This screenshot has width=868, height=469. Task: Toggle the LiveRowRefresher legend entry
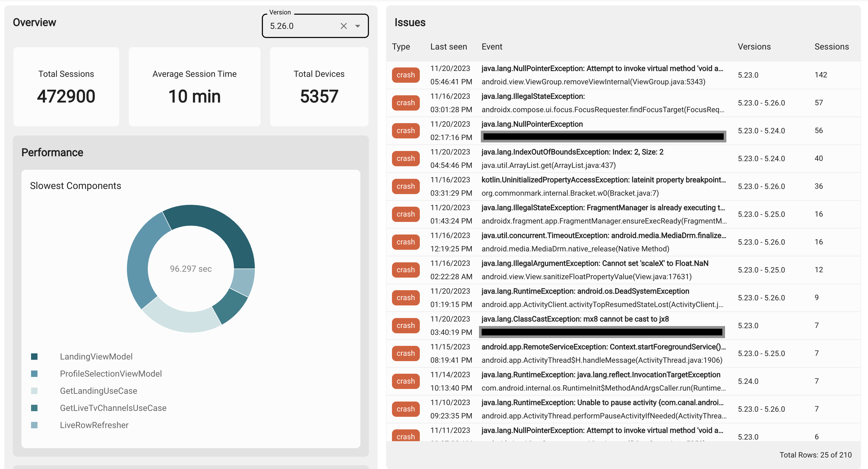click(94, 425)
